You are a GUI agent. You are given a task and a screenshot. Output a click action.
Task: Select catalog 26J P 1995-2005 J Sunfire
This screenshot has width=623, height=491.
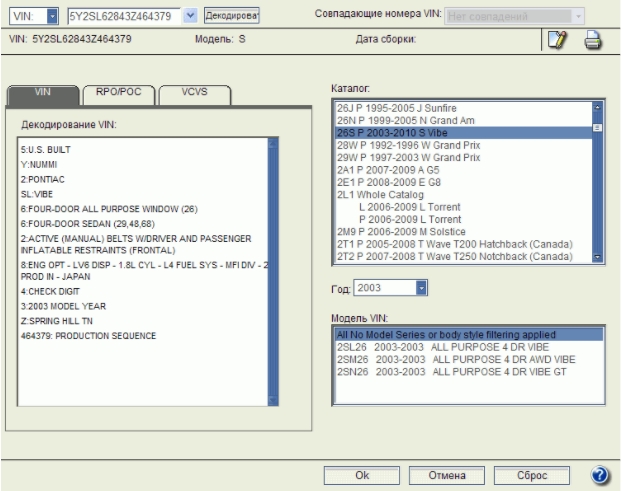464,108
